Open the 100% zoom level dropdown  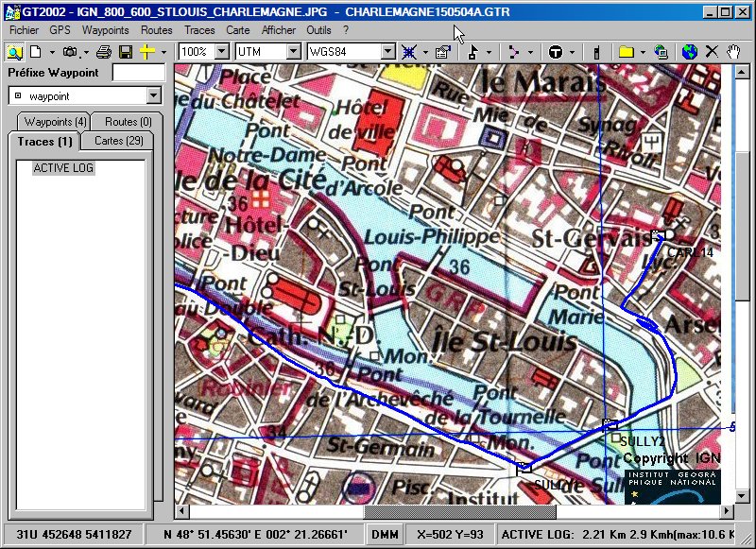pyautogui.click(x=222, y=52)
